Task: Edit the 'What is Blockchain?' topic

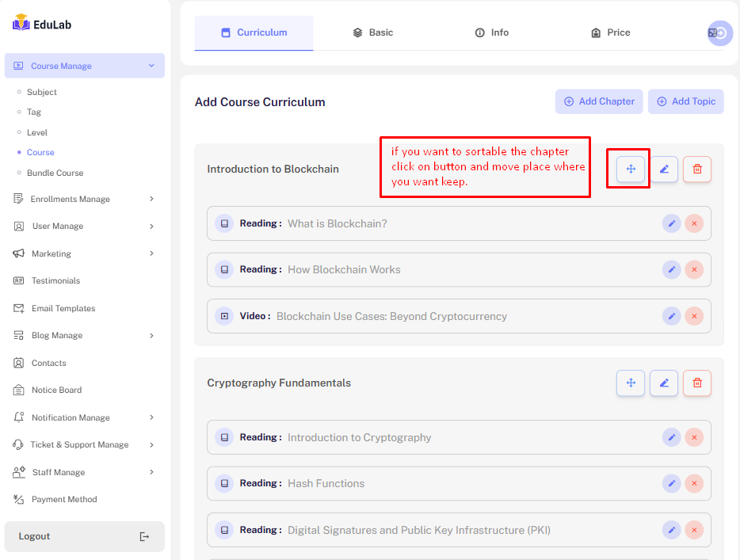Action: 671,223
